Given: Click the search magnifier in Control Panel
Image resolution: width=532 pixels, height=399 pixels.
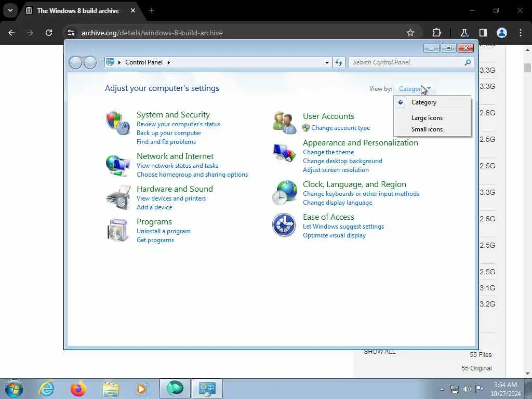Looking at the screenshot, I should [x=468, y=62].
